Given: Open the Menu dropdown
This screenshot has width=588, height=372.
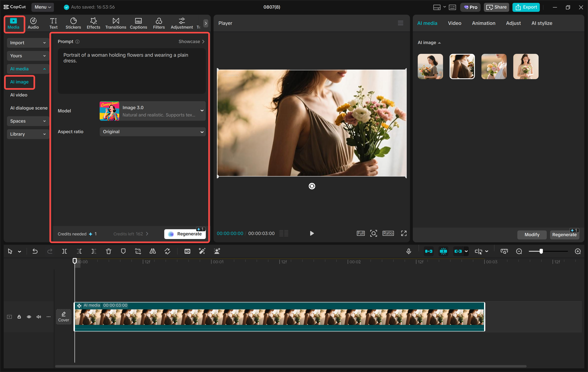Looking at the screenshot, I should [x=42, y=7].
